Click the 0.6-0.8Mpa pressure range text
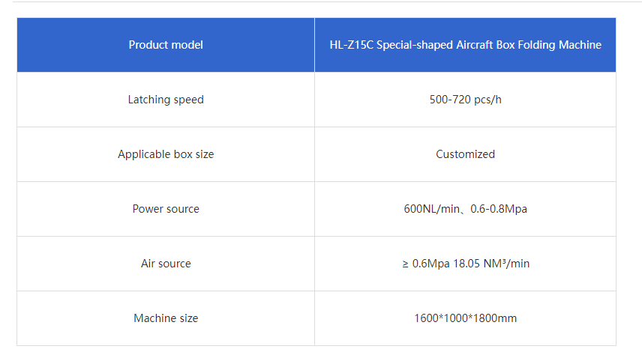The width and height of the screenshot is (642, 364). 499,209
